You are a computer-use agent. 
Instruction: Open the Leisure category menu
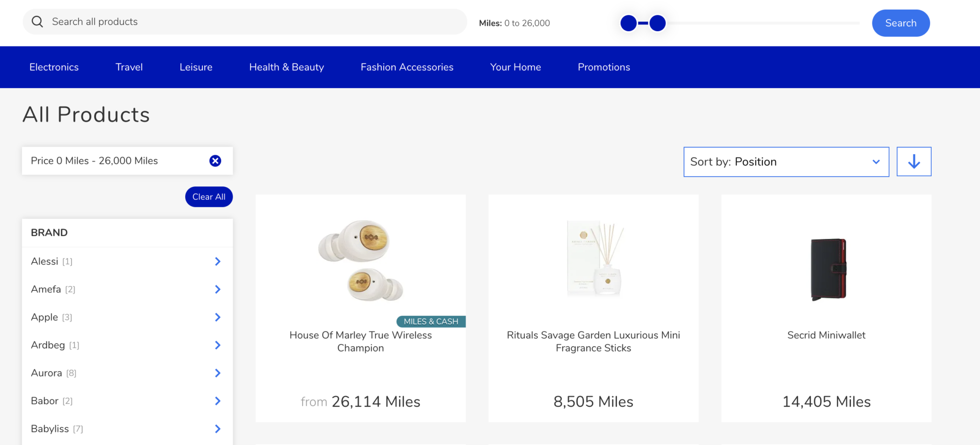tap(196, 67)
